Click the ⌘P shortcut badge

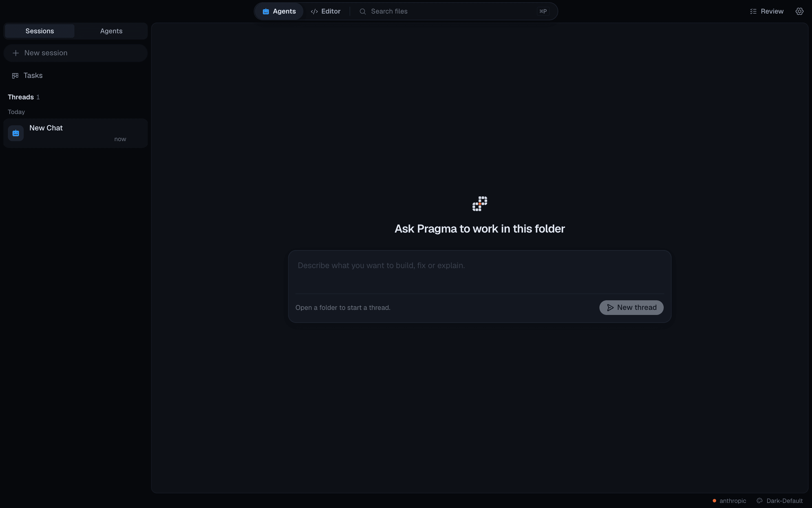coord(543,11)
